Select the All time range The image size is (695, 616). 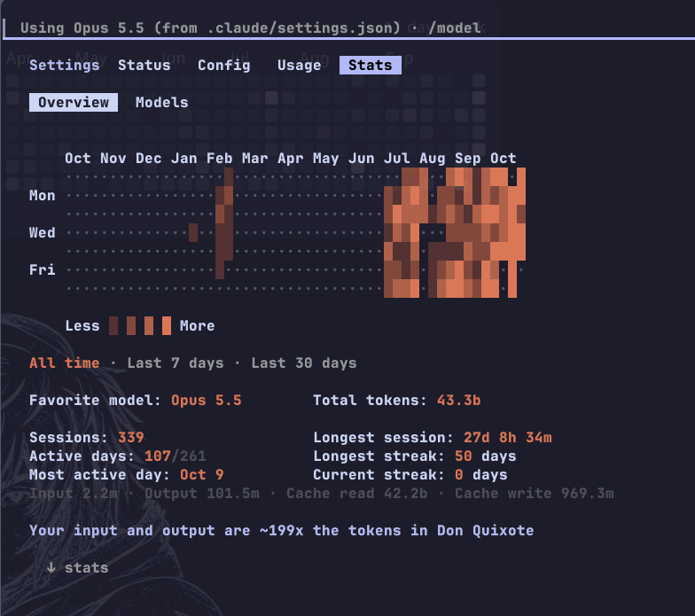[64, 363]
